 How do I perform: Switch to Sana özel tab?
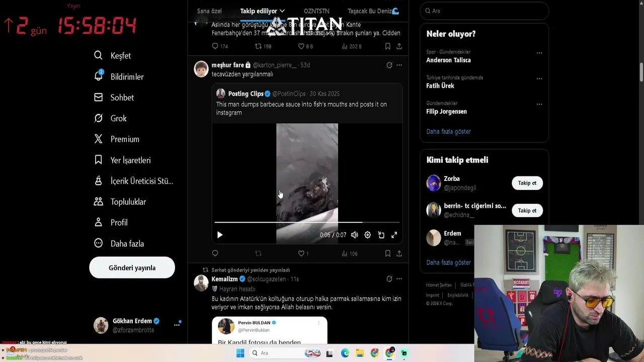[x=209, y=11]
